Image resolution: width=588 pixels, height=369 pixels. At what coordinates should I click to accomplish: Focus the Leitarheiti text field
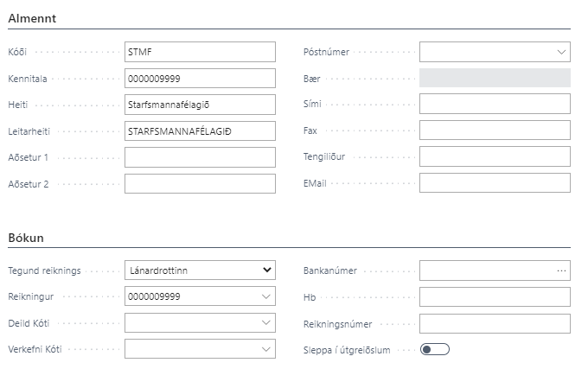(x=199, y=130)
